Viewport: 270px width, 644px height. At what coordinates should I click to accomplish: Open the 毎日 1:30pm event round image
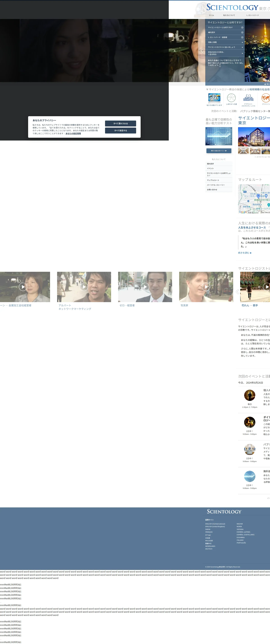click(x=249, y=396)
